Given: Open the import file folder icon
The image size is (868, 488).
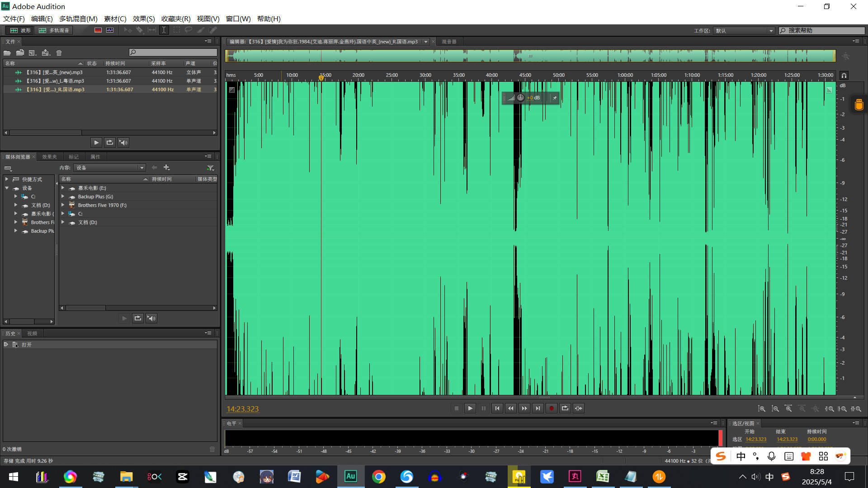Looking at the screenshot, I should click(20, 53).
